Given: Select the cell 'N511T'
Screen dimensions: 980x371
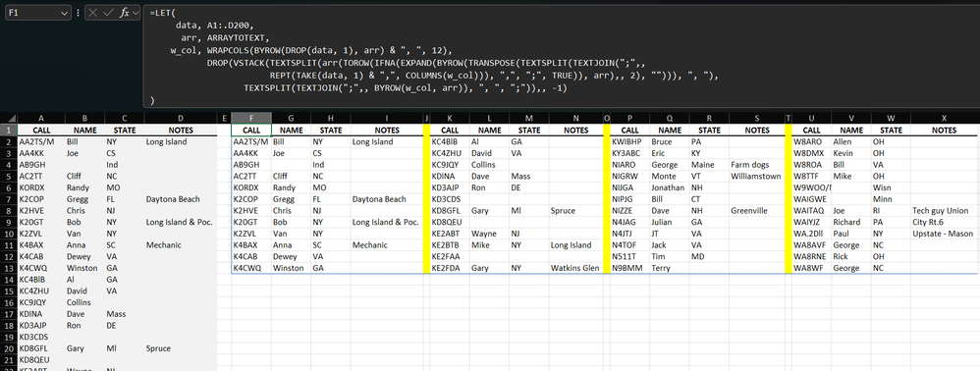Looking at the screenshot, I should pyautogui.click(x=630, y=257).
